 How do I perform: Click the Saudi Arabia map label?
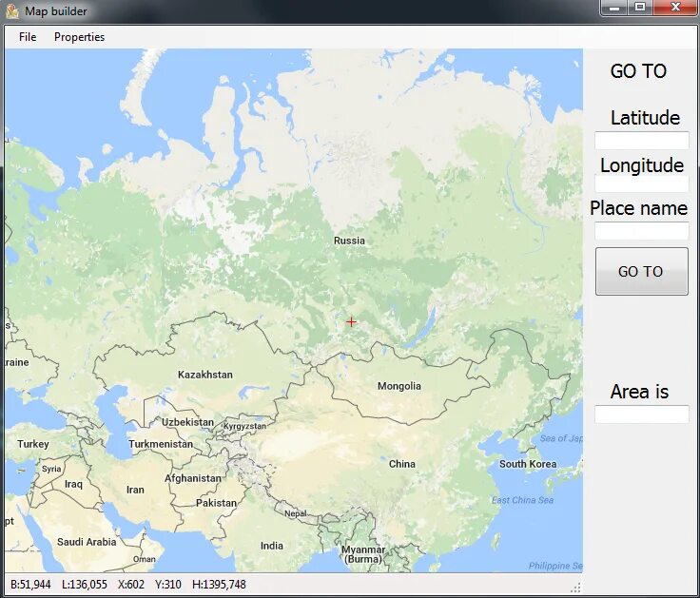coord(87,542)
